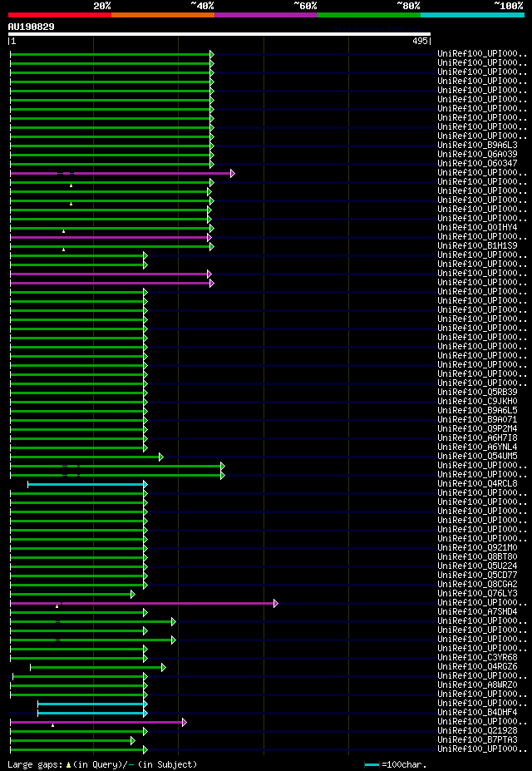
Task: Choose the UniRef100_Q8CGA2 label
Action: coord(477,585)
